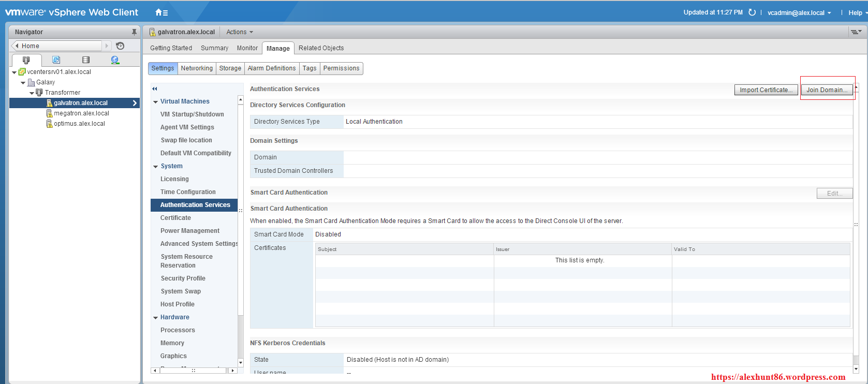Switch to the Monitor tab
The height and width of the screenshot is (384, 868).
tap(247, 48)
